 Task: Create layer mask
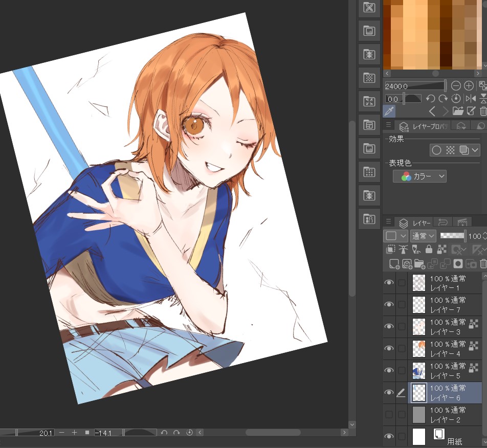pos(458,264)
